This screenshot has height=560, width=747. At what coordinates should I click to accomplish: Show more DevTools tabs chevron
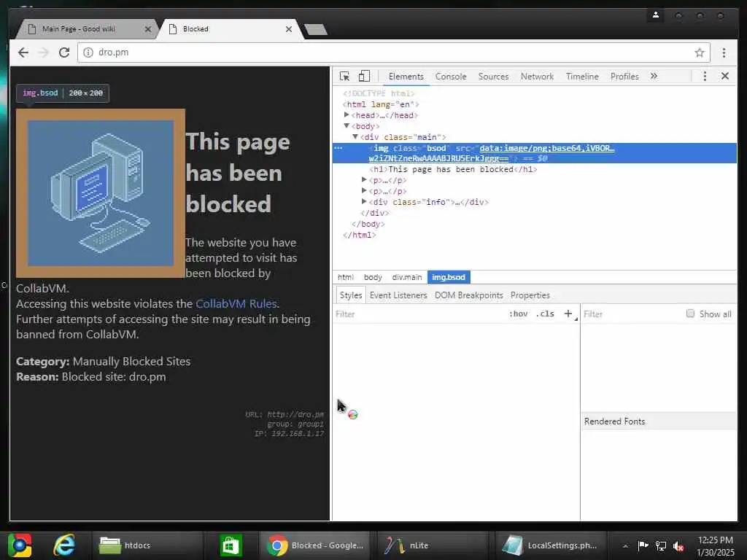tap(654, 76)
